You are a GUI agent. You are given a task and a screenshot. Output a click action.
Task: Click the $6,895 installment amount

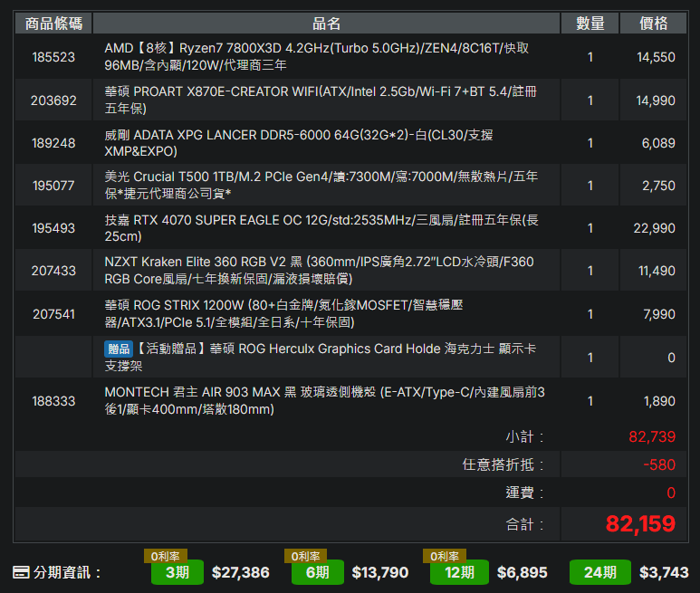point(523,572)
